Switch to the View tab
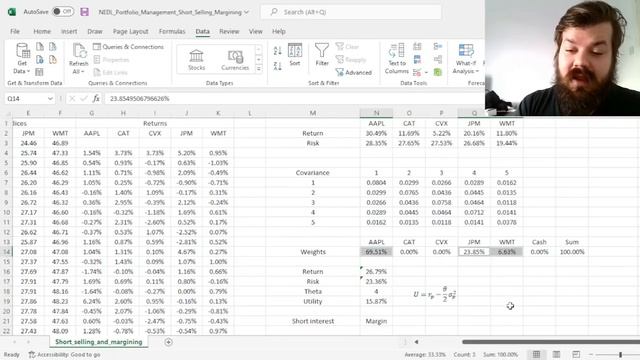Screen dimensions: 640x360 coord(256,31)
